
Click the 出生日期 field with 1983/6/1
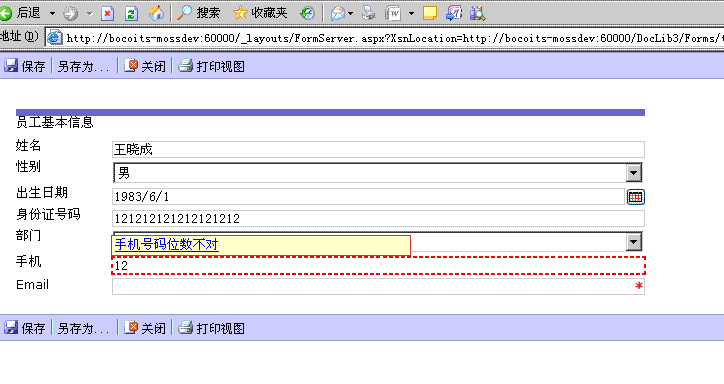click(368, 197)
